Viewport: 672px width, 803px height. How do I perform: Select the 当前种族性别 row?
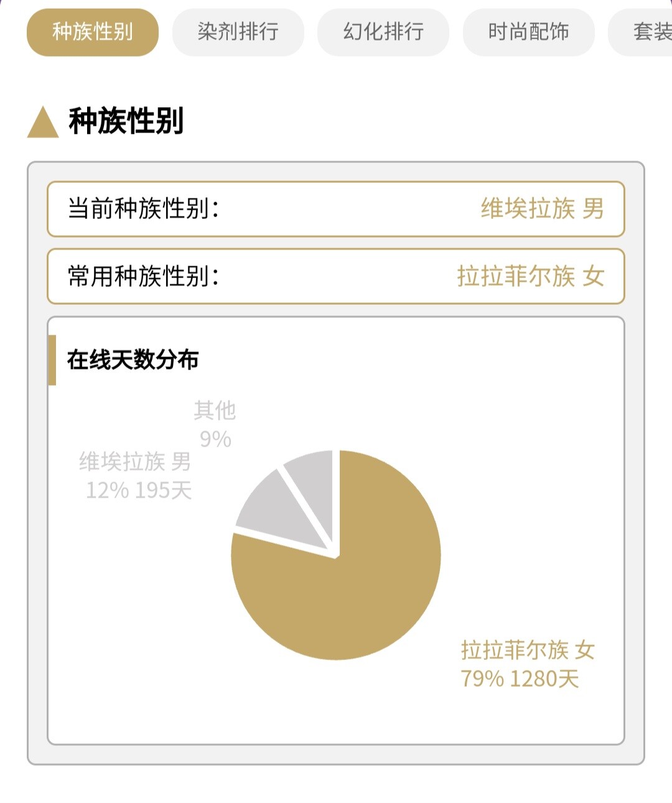click(336, 209)
